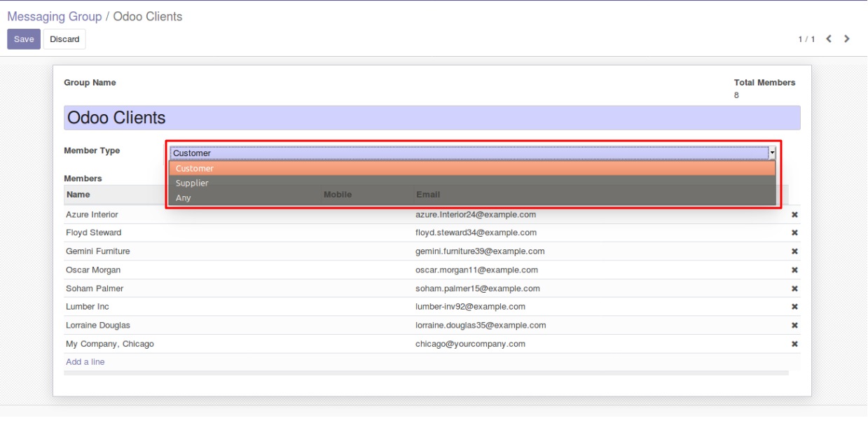Go to the previous record arrow

tap(829, 39)
